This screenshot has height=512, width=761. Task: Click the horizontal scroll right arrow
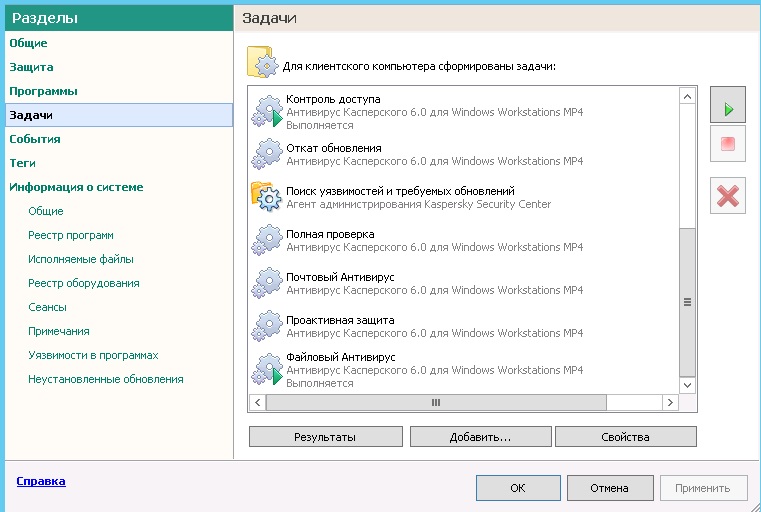670,402
